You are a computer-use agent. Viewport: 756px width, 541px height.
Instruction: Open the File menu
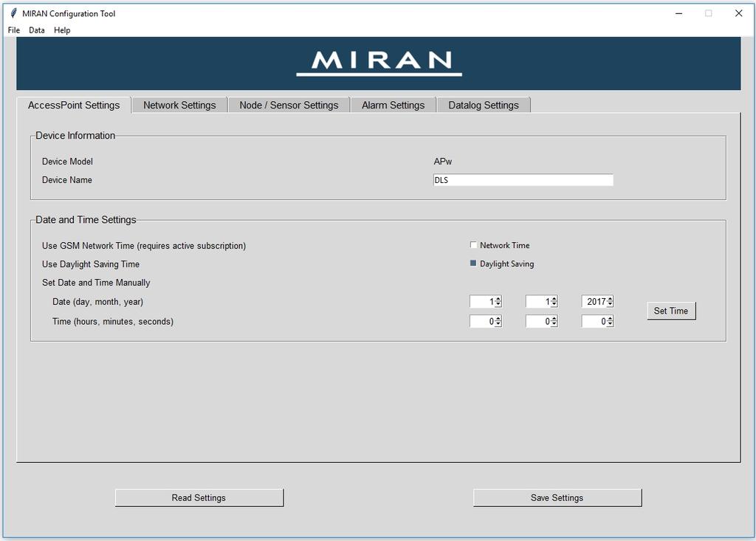point(13,30)
